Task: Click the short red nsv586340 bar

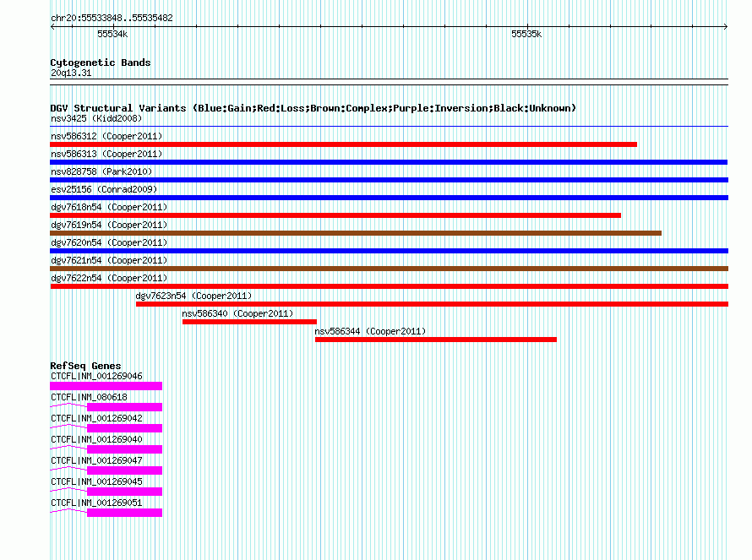Action: 249,322
